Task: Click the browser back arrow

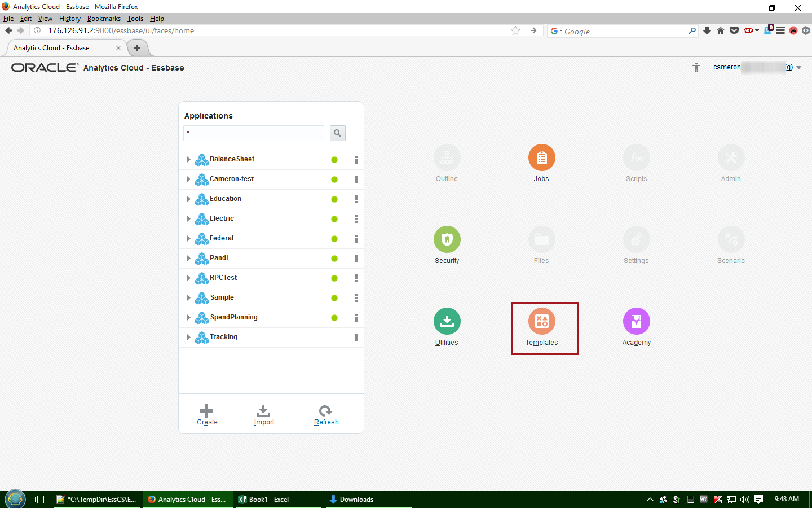Action: 8,30
